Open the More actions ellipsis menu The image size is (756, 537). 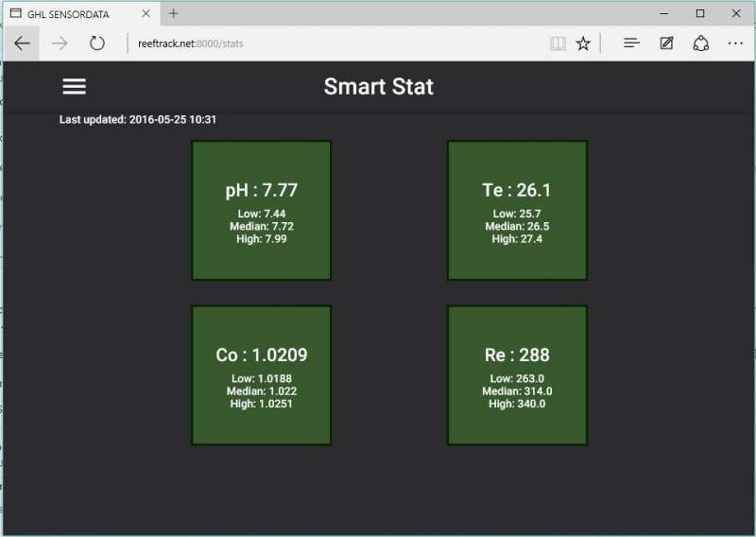coord(735,43)
